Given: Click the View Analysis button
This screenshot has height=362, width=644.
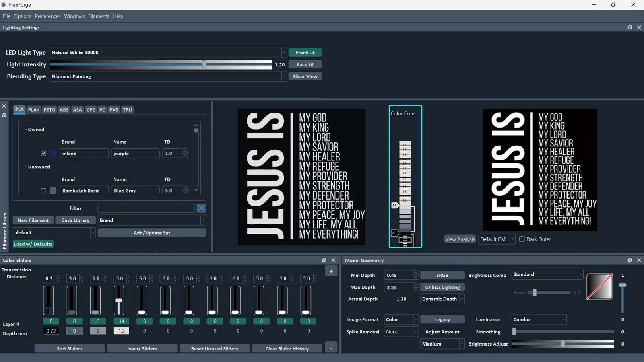Looking at the screenshot, I should point(460,239).
